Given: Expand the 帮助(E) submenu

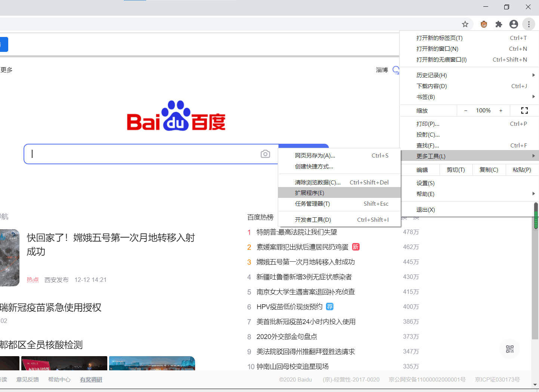Looking at the screenshot, I should coord(469,194).
